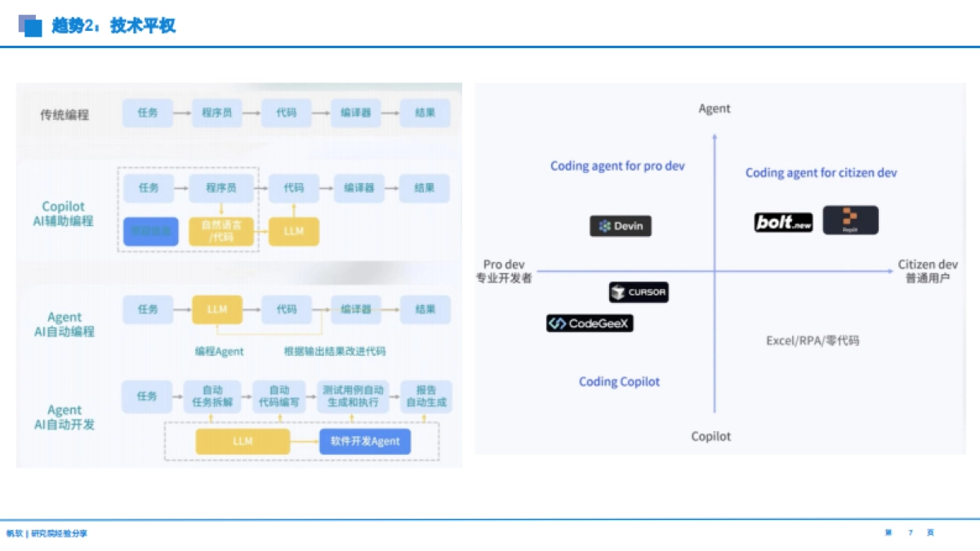Click the blue 软件开发Agent box
The image size is (980, 551).
(x=364, y=442)
